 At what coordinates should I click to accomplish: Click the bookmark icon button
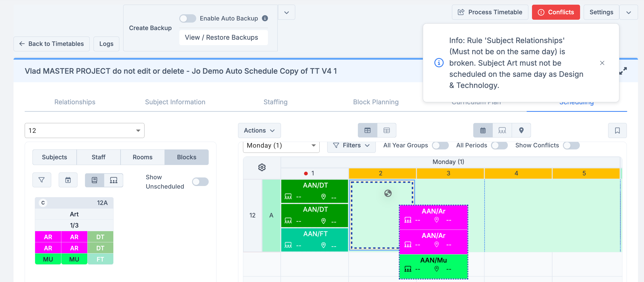coord(617,130)
